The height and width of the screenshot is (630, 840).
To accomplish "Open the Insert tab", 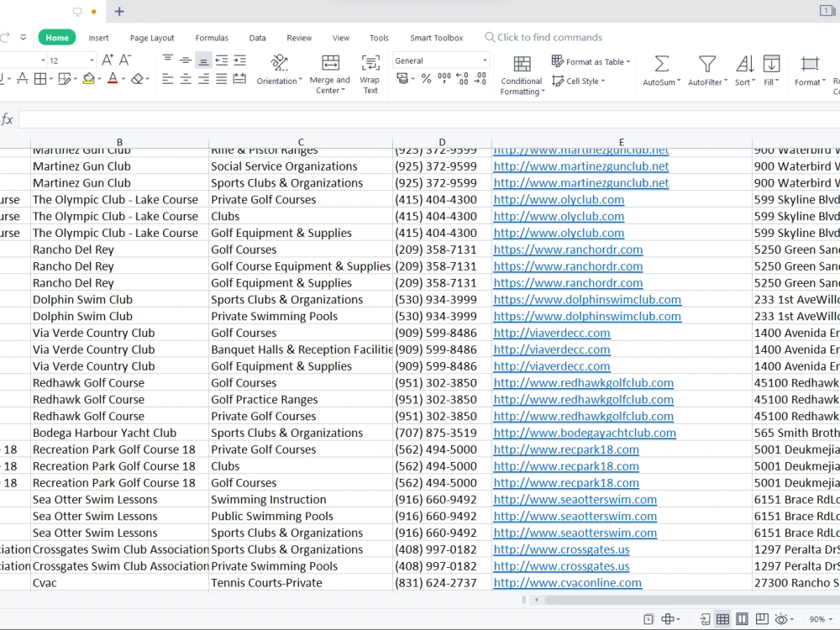I will click(98, 38).
